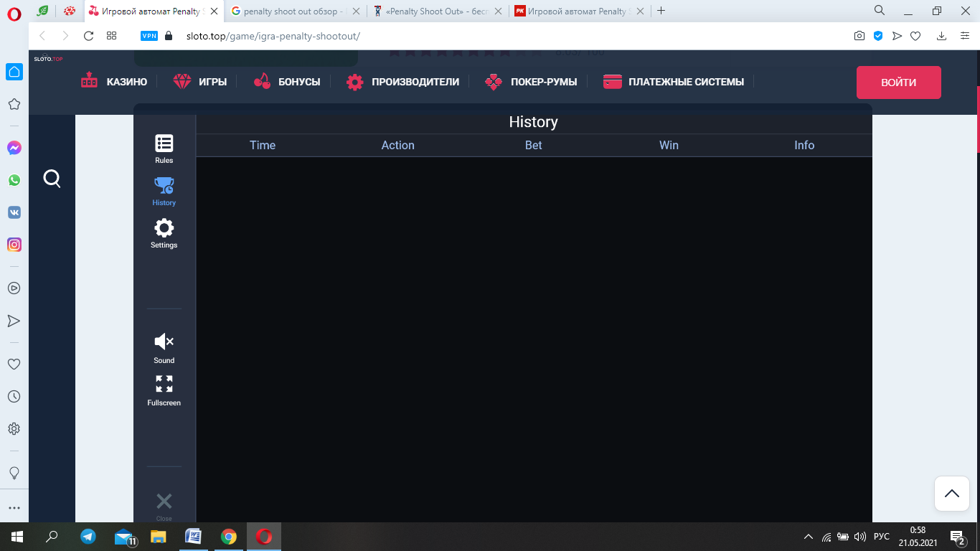Switch to the «Penalty Shoot Out» tab
Screen dimensions: 980x551
click(438, 11)
